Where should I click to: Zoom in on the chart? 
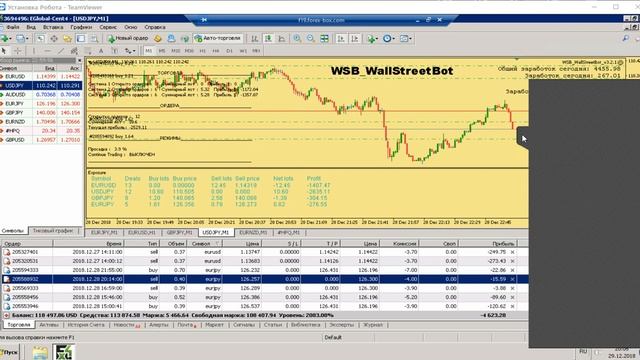tap(297, 38)
